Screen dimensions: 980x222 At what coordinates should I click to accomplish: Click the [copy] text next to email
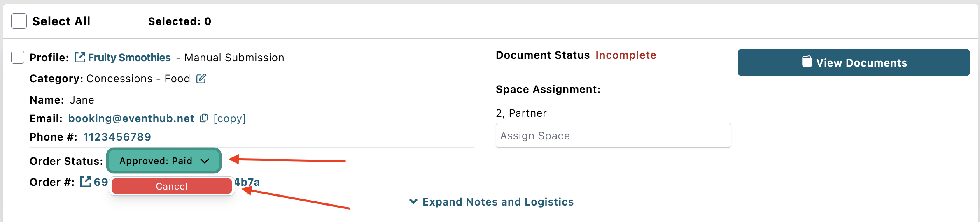[x=229, y=119]
